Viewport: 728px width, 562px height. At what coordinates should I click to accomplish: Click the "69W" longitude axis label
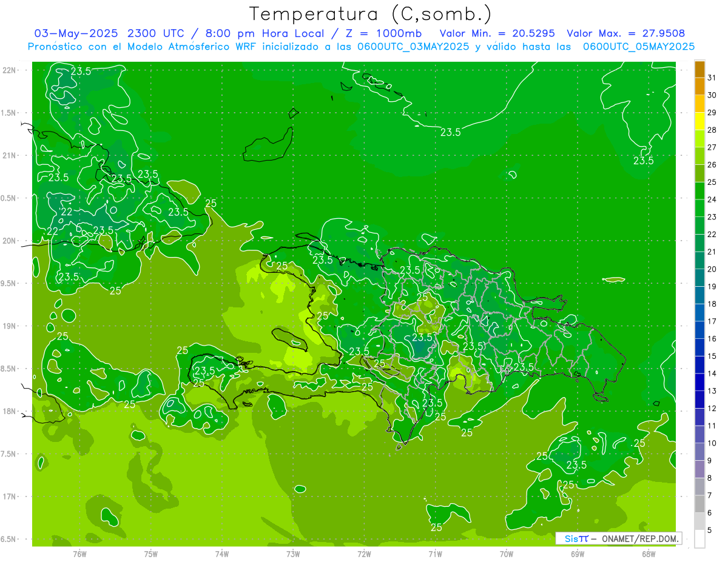tap(578, 554)
